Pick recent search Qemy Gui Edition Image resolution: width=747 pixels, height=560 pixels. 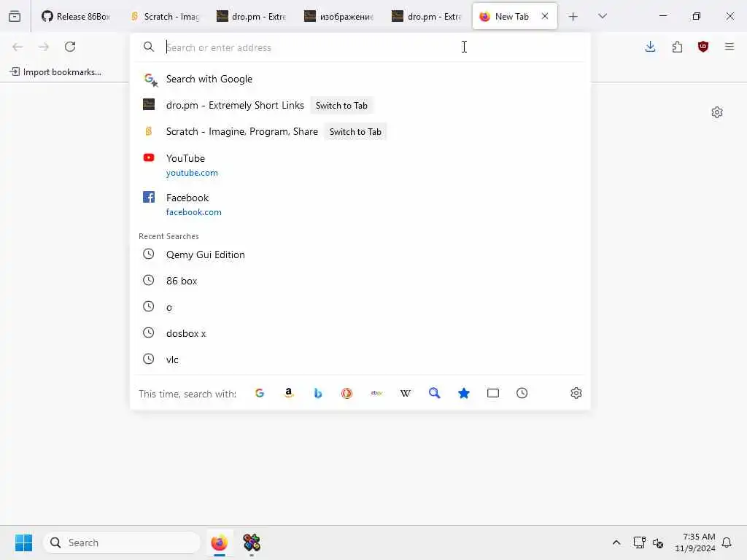coord(360,254)
